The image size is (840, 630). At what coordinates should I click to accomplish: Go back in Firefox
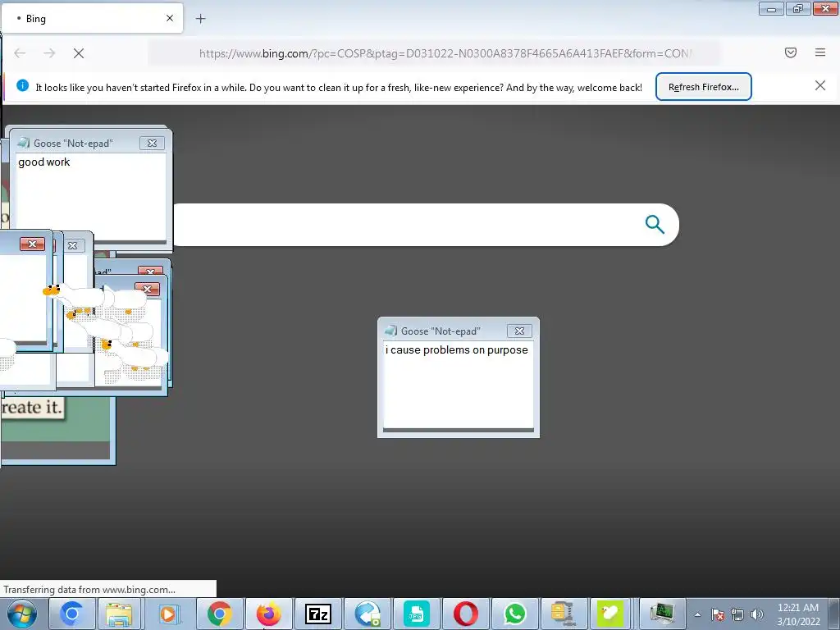20,53
